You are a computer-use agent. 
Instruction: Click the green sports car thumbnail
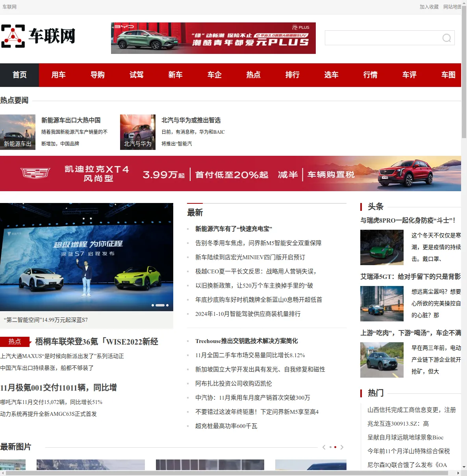tap(382, 247)
